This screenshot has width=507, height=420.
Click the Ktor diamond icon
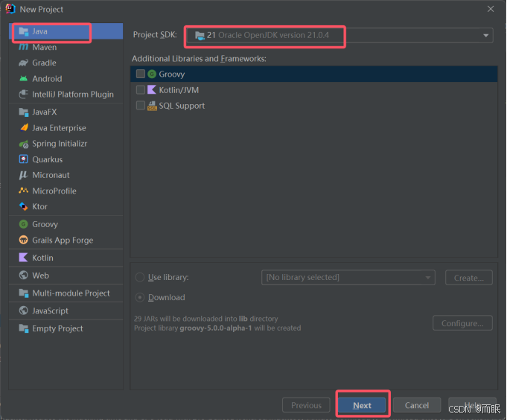click(24, 206)
